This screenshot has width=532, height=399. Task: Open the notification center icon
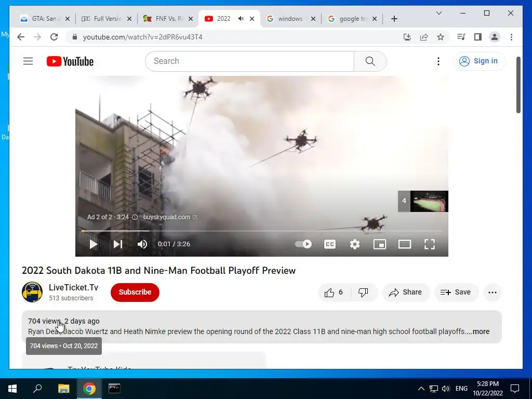(515, 389)
